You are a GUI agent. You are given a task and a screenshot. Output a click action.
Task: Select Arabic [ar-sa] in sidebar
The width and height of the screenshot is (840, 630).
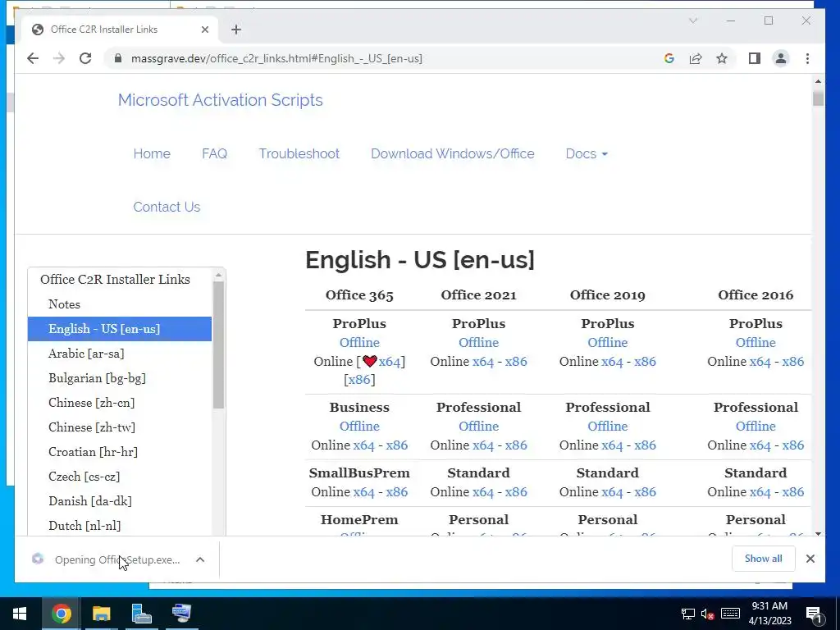86,354
